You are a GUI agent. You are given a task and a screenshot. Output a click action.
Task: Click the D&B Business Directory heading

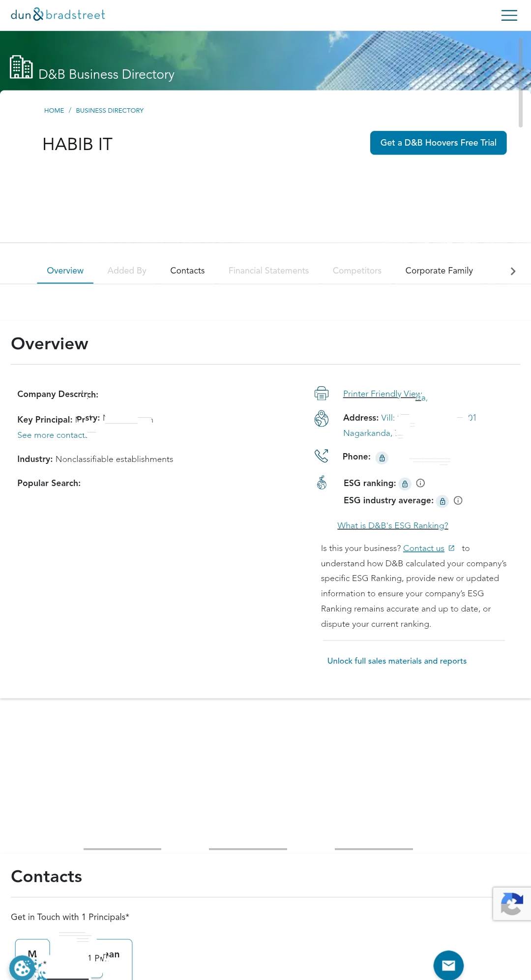pyautogui.click(x=106, y=74)
